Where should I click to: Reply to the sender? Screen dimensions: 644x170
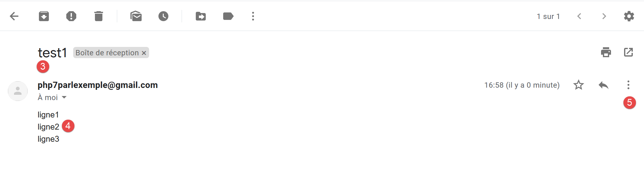[604, 85]
